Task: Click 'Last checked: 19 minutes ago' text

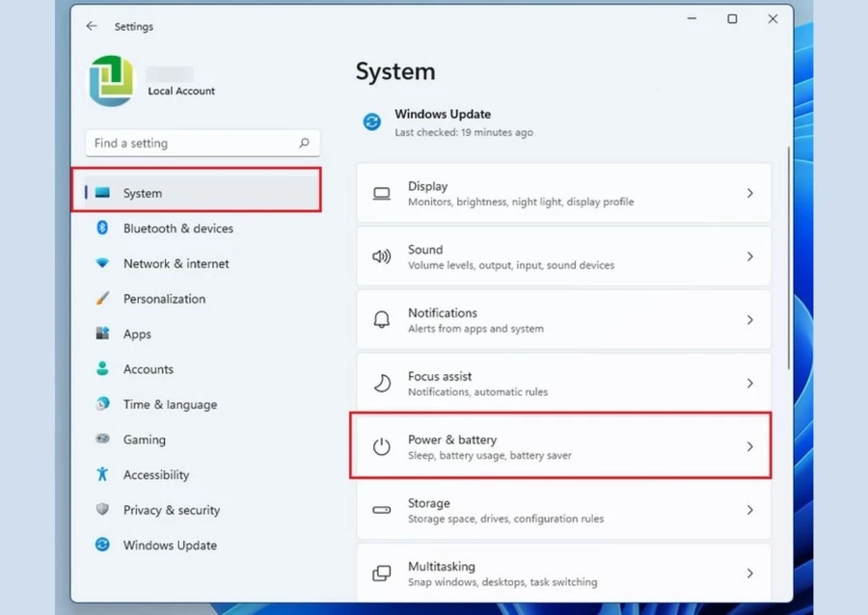Action: click(x=464, y=132)
